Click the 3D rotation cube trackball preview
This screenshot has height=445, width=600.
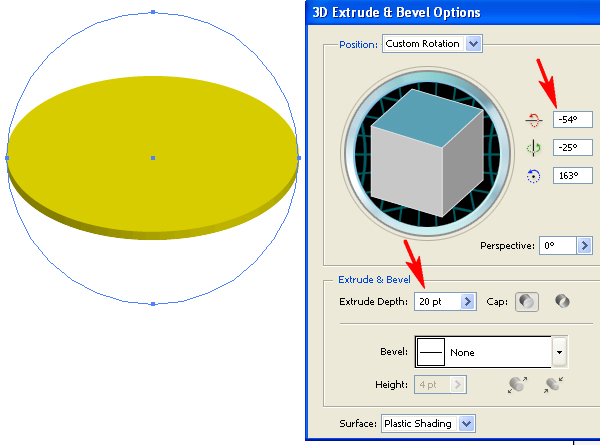[x=427, y=154]
